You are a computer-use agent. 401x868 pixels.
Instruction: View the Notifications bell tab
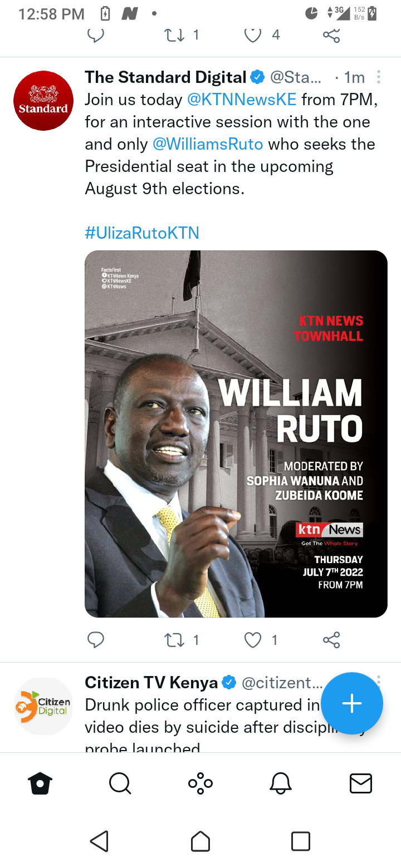click(281, 783)
